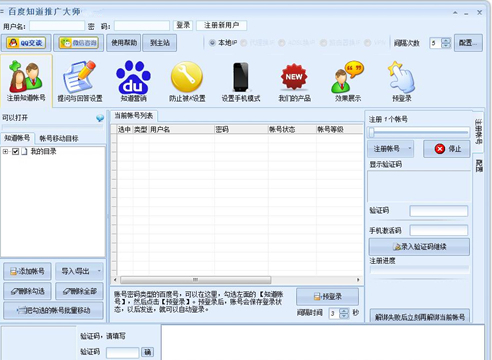Open 提问与回答设置 notepad pencil icon
The height and width of the screenshot is (360, 492).
(x=79, y=77)
